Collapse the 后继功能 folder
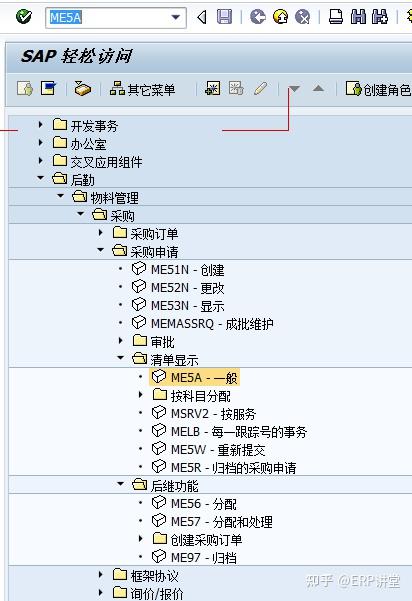 (120, 484)
